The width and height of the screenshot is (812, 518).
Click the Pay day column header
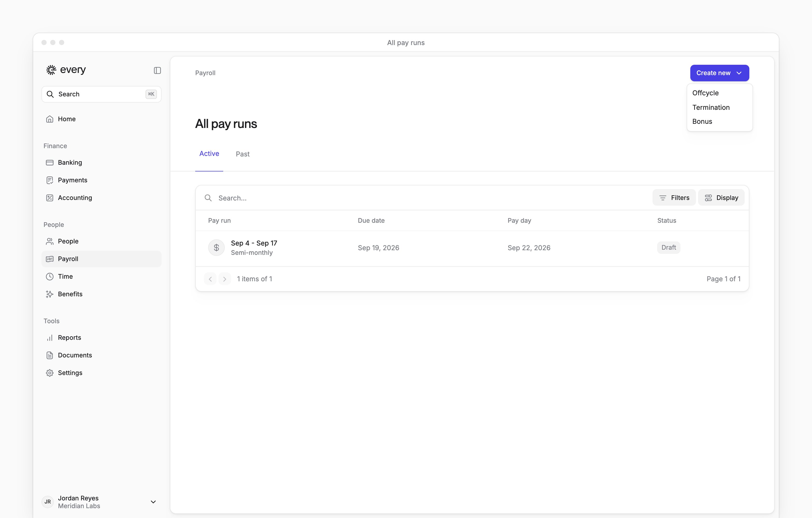(x=519, y=221)
